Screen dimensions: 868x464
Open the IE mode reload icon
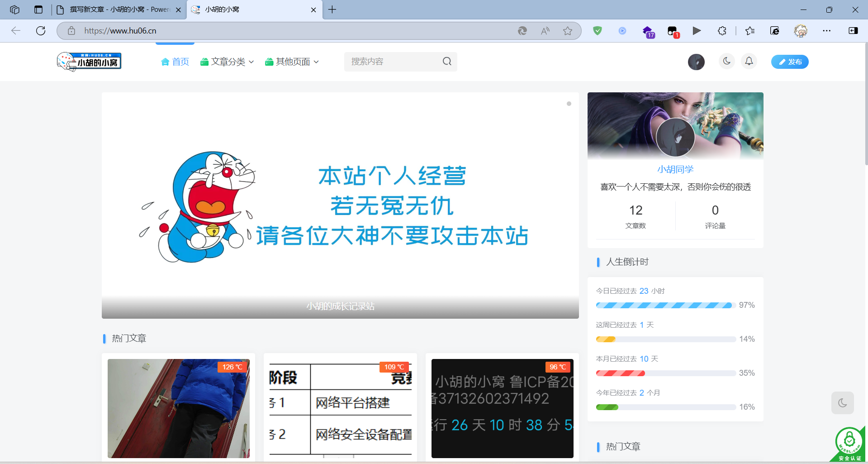click(x=775, y=31)
